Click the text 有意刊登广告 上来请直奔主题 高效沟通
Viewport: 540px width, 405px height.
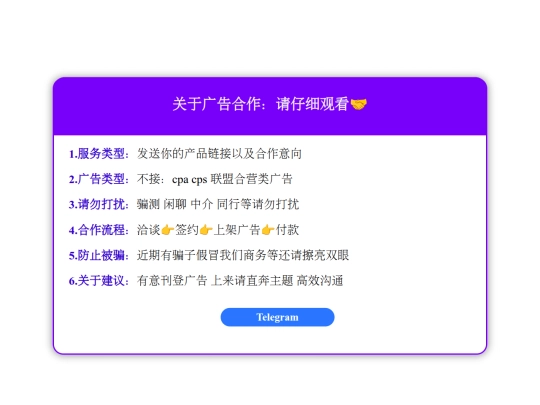click(240, 281)
